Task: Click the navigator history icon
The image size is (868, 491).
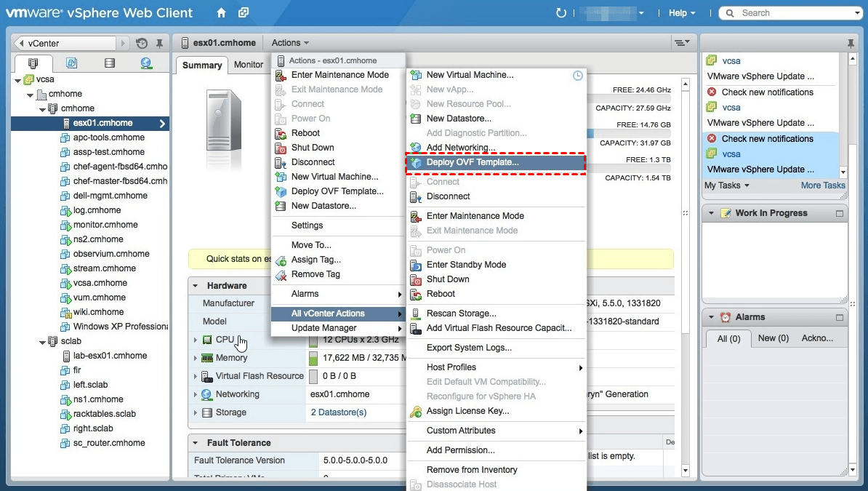Action: coord(142,44)
